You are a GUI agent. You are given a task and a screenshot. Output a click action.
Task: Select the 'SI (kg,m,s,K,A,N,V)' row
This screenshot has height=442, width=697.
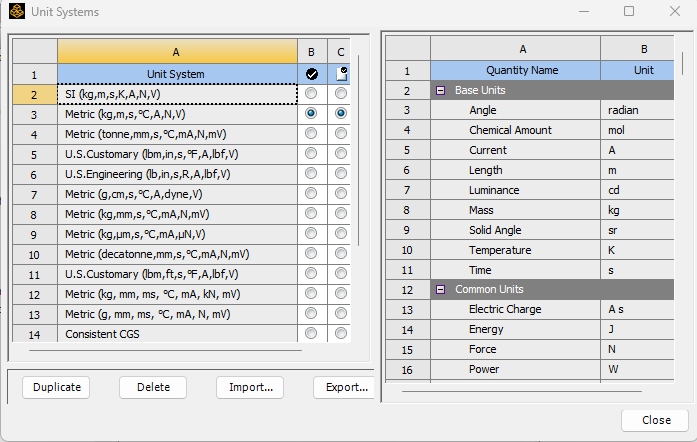pos(177,94)
